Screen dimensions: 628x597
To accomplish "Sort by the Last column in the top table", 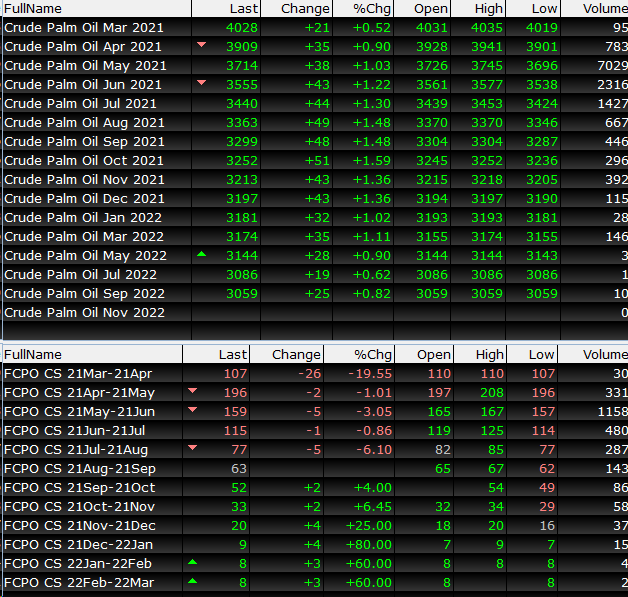I will coord(226,8).
